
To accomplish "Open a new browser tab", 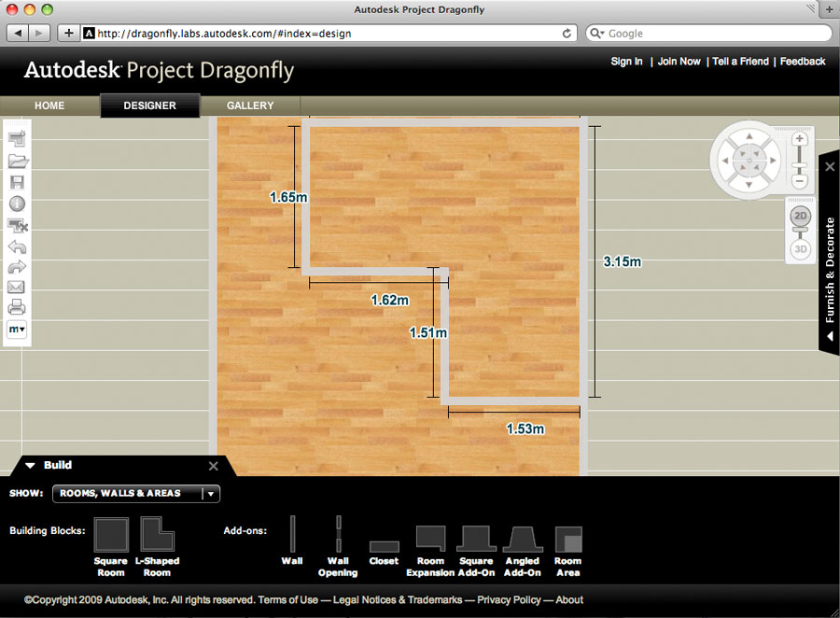I will (830, 9).
